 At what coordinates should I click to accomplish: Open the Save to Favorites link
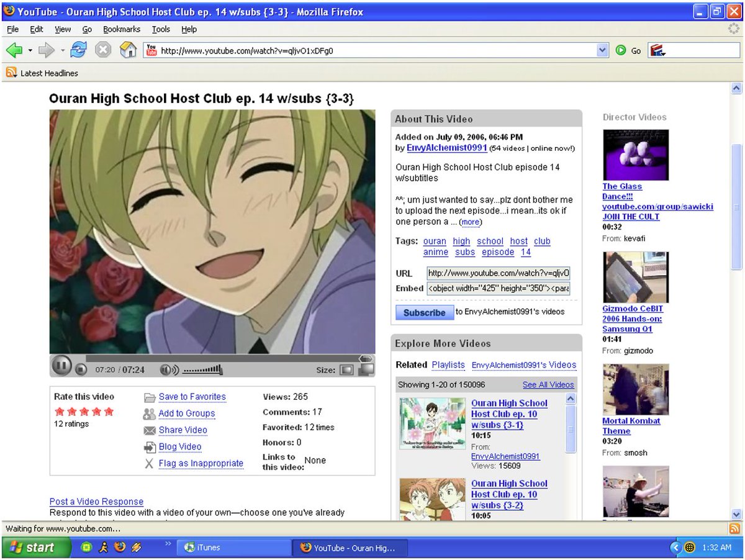tap(192, 397)
